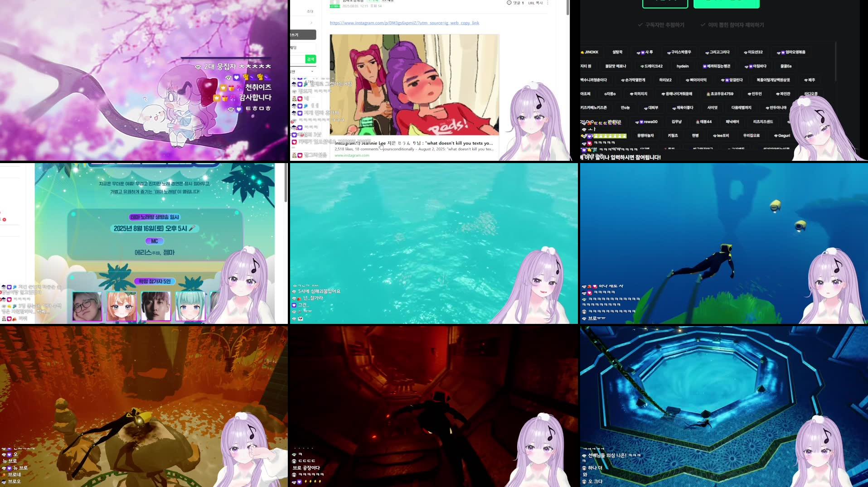The width and height of the screenshot is (868, 487).
Task: Click the glasses-wearing participant portrait
Action: coord(87,306)
